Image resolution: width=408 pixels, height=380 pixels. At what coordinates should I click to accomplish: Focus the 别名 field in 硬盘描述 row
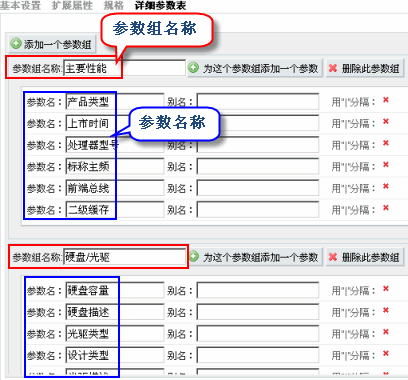tap(258, 312)
